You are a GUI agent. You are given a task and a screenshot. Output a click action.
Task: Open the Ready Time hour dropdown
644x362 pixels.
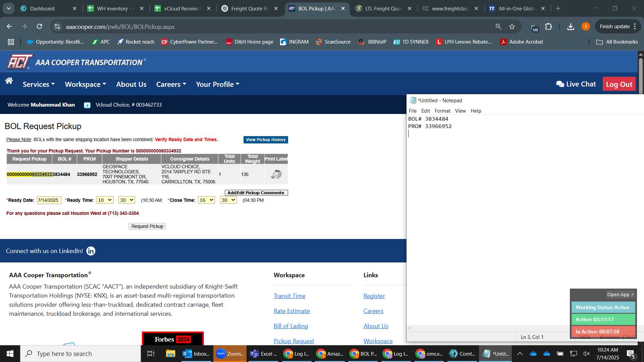pyautogui.click(x=105, y=200)
